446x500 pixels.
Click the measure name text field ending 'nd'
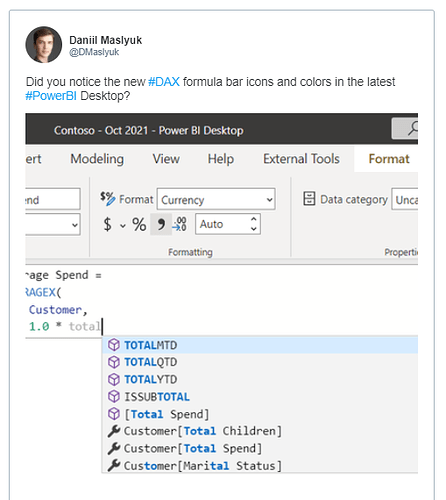coord(53,199)
